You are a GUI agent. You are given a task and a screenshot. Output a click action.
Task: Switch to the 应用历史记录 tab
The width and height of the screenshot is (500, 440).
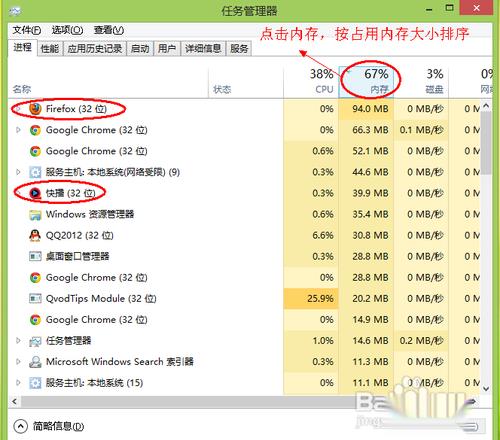95,49
